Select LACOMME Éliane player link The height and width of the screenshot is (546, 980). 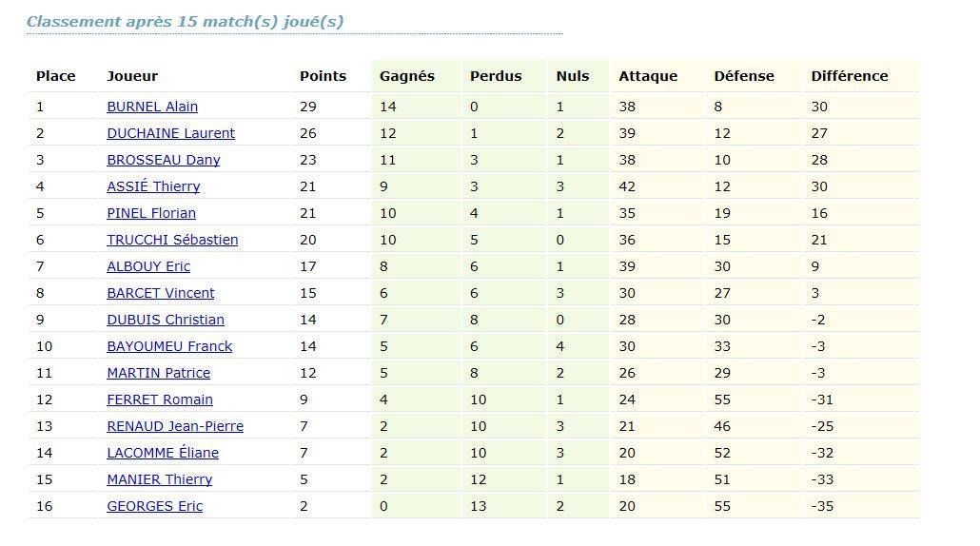click(x=163, y=453)
